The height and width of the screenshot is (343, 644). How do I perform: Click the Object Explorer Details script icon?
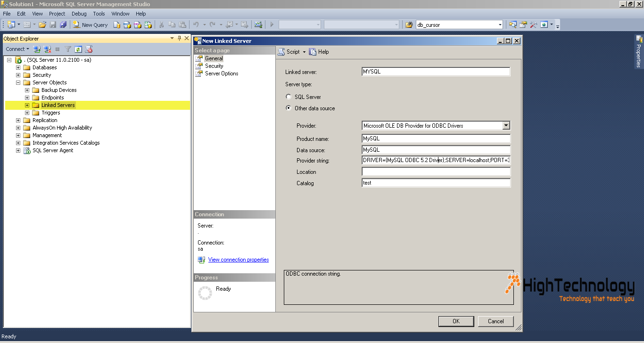click(x=89, y=49)
